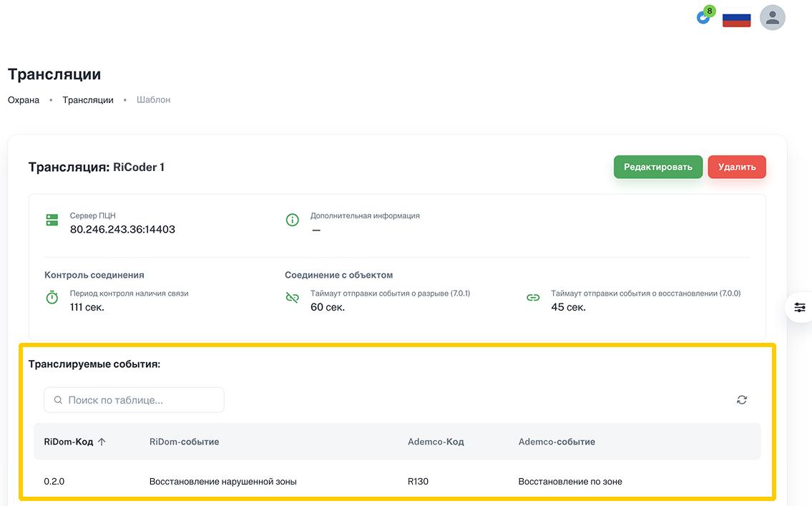
Task: Click the connection control timer icon
Action: [52, 297]
